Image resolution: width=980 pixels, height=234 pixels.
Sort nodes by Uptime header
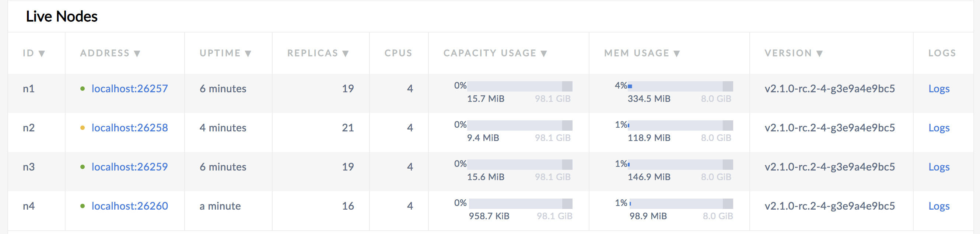point(225,54)
